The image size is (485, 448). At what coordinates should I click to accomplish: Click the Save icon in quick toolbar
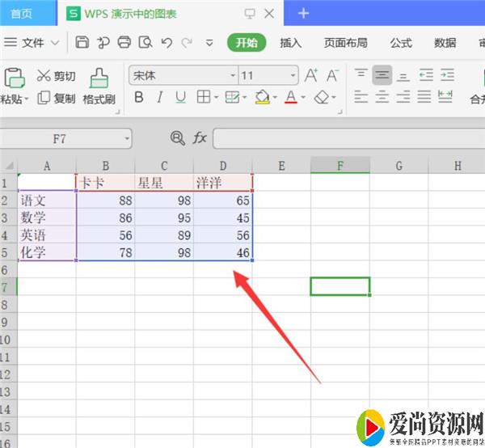tap(82, 43)
